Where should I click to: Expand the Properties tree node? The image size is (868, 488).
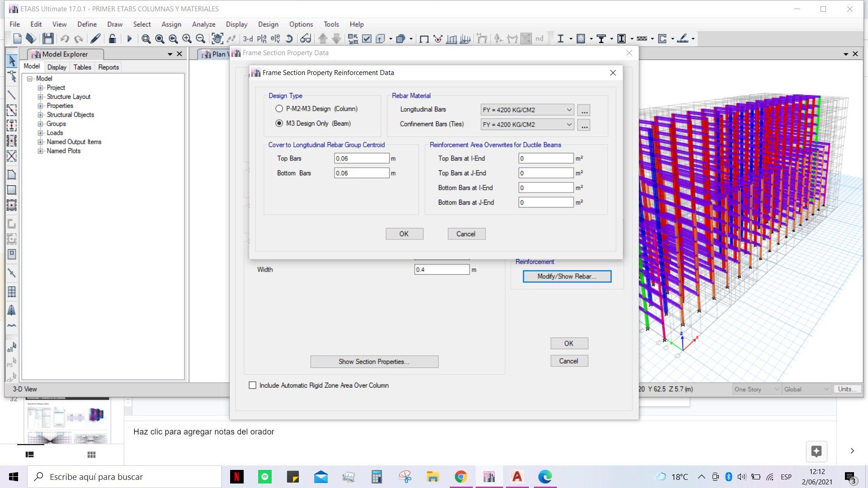click(x=41, y=106)
